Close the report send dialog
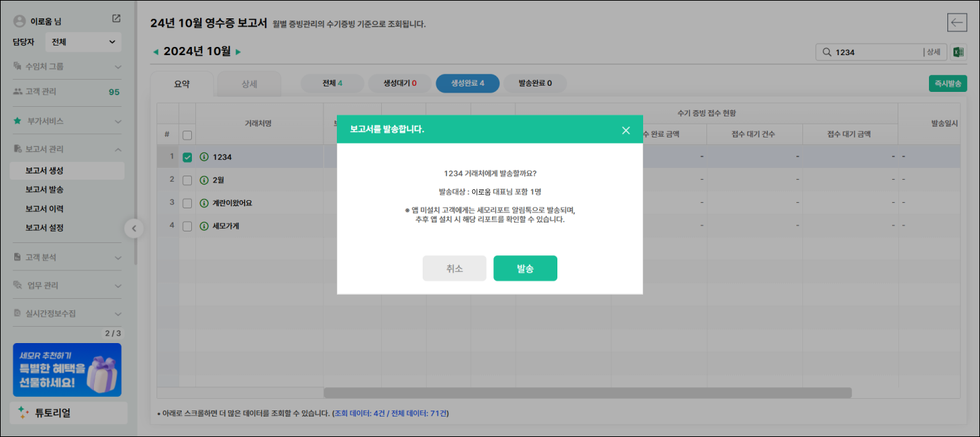This screenshot has width=980, height=437. click(625, 130)
